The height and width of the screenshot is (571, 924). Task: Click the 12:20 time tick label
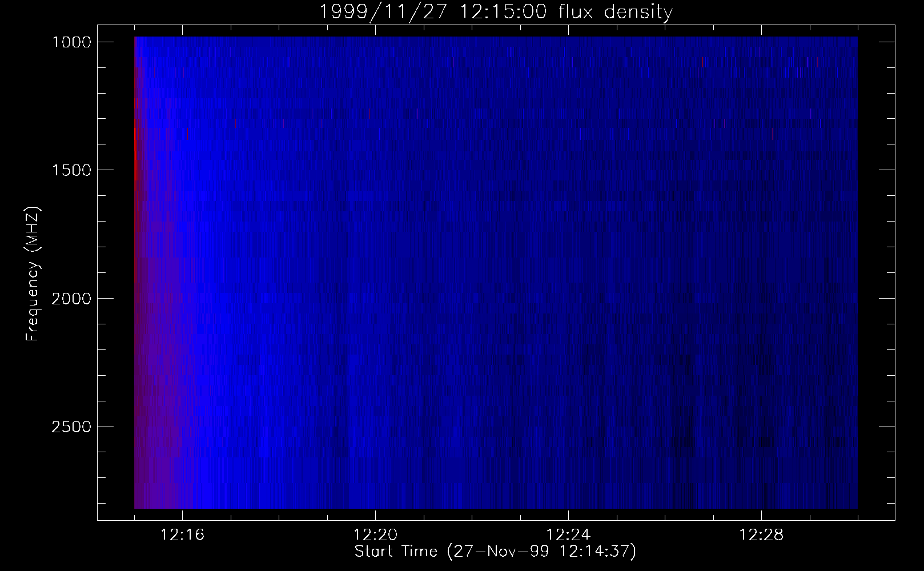tap(375, 535)
